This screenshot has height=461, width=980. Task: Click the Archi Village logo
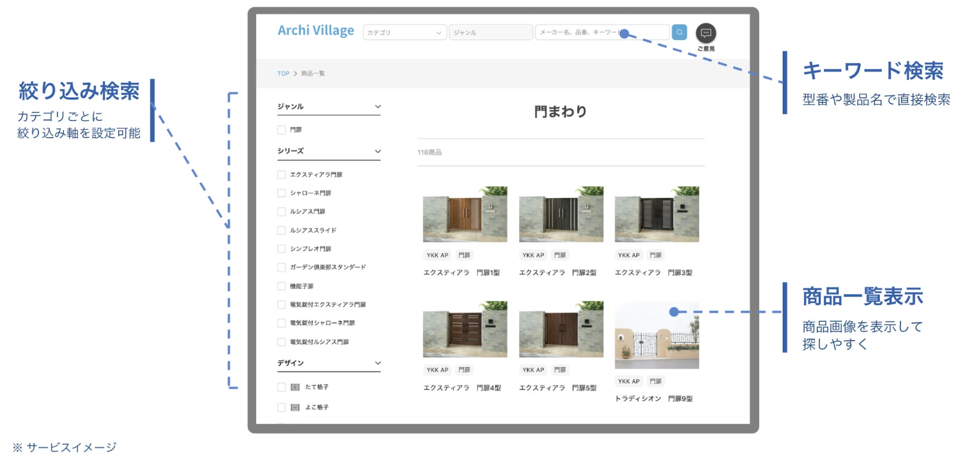(316, 31)
